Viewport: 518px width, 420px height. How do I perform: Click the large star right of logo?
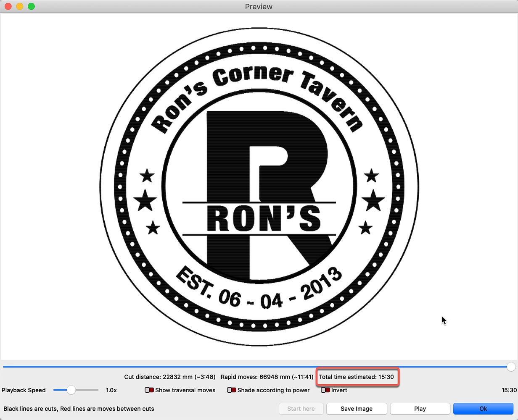373,201
